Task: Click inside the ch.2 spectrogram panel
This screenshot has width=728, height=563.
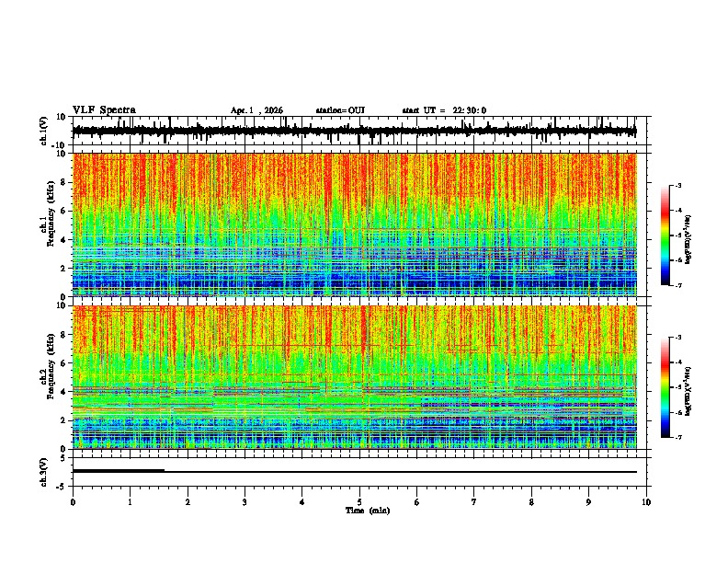Action: coord(354,377)
